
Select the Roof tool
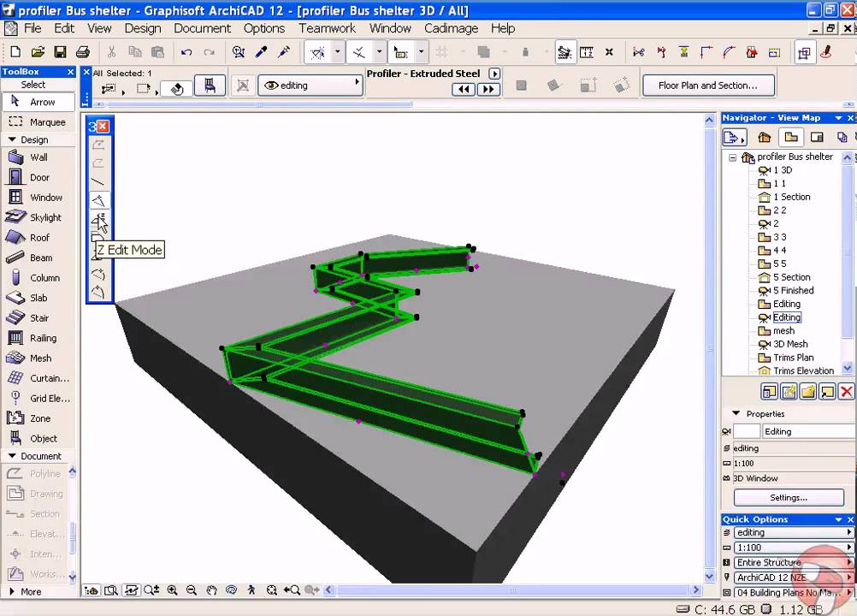(38, 238)
